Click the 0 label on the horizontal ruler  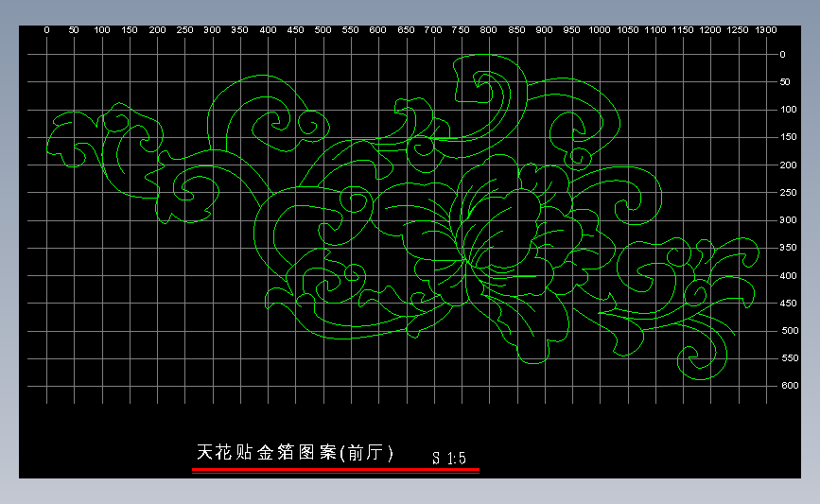point(46,30)
